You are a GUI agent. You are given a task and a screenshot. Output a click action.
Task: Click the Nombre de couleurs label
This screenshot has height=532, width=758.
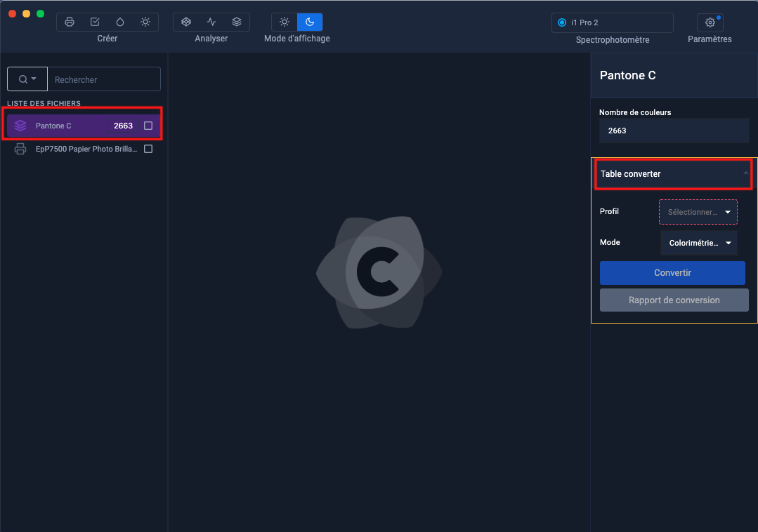click(635, 112)
